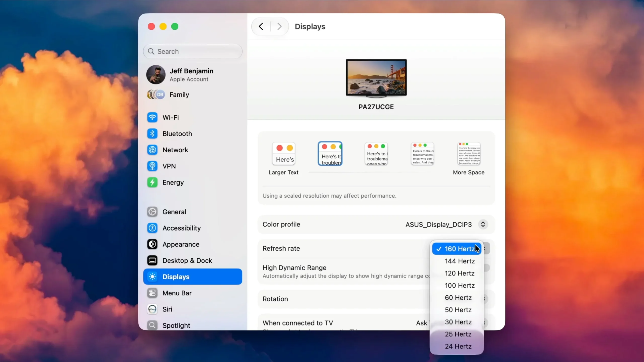
Task: Select the VPN icon in sidebar
Action: (152, 166)
